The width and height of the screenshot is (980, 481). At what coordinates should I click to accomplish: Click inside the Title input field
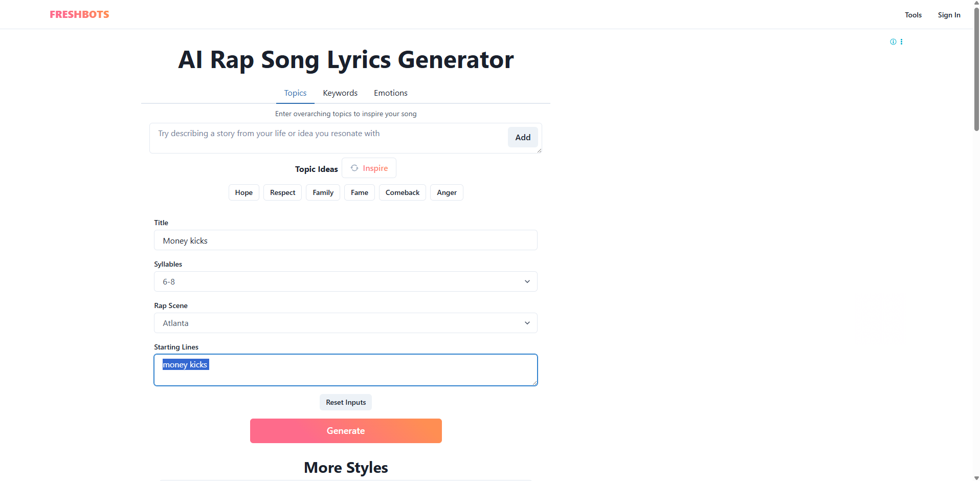(x=345, y=240)
